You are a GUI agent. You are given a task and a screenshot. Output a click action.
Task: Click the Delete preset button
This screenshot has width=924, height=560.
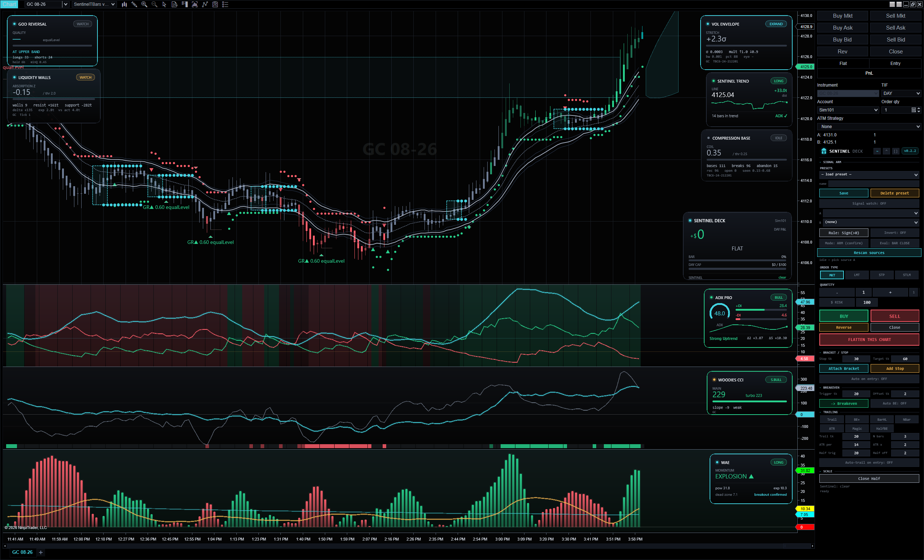point(894,193)
